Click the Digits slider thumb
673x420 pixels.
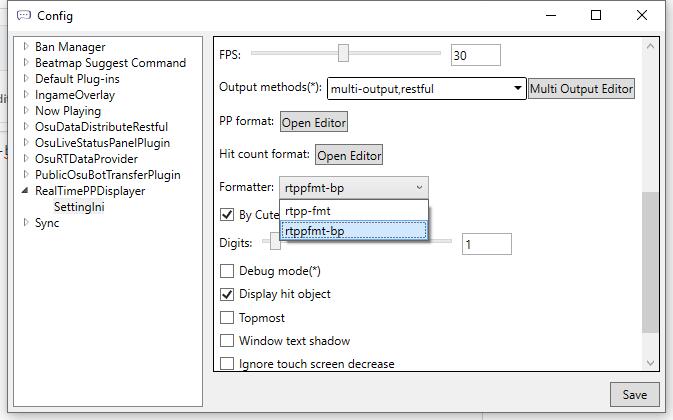click(x=275, y=241)
